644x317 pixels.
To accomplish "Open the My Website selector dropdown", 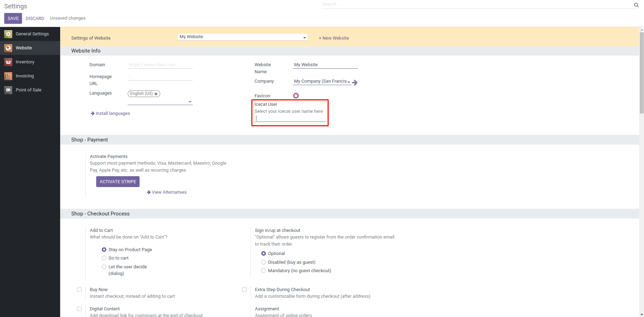I will tap(243, 37).
